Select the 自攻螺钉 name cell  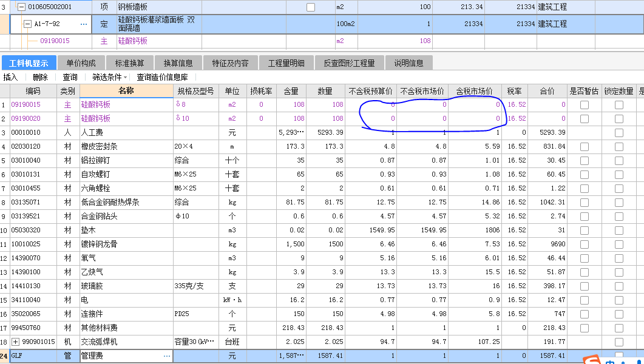pos(126,174)
